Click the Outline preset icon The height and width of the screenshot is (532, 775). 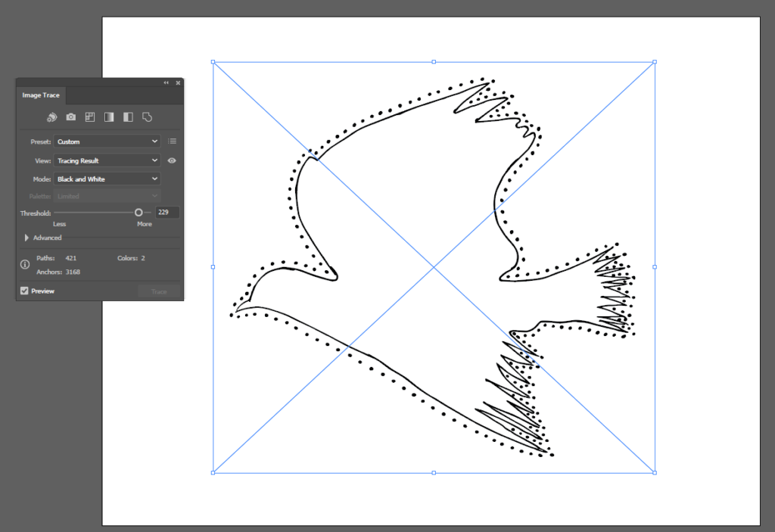pyautogui.click(x=148, y=117)
